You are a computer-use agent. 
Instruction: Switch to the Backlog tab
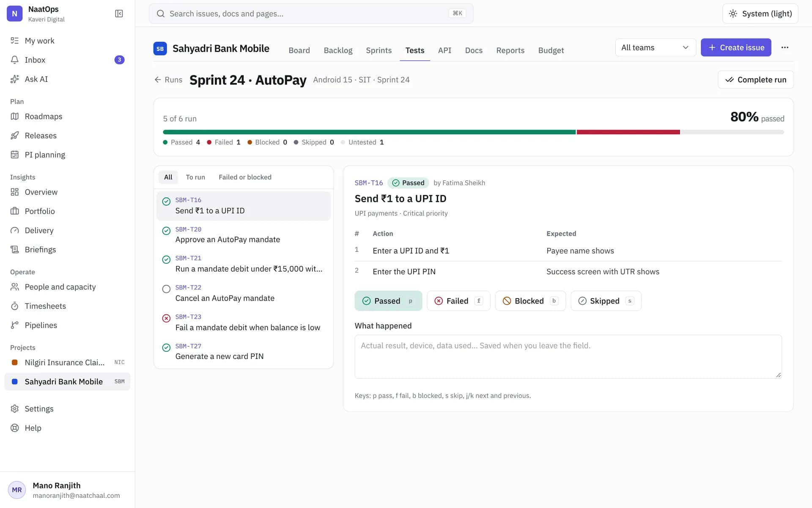(x=338, y=50)
